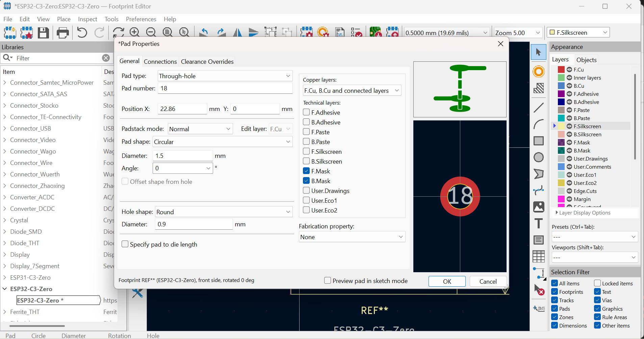Select the Delete tool with red X

[539, 289]
